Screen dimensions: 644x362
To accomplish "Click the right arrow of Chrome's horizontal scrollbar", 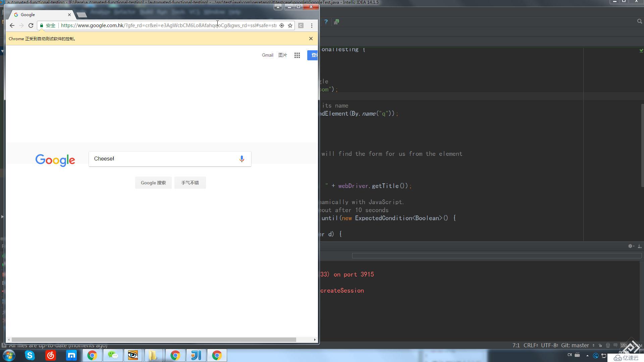I will pyautogui.click(x=315, y=340).
